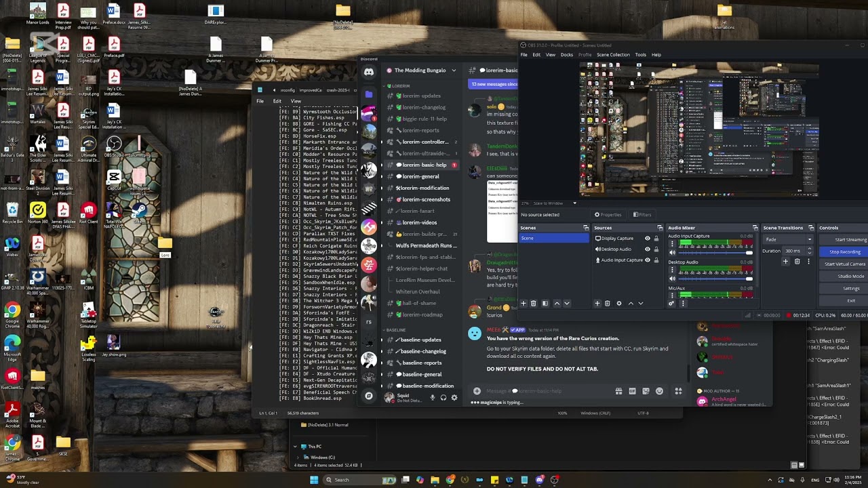Add a scene transition with plus icon

(785, 262)
